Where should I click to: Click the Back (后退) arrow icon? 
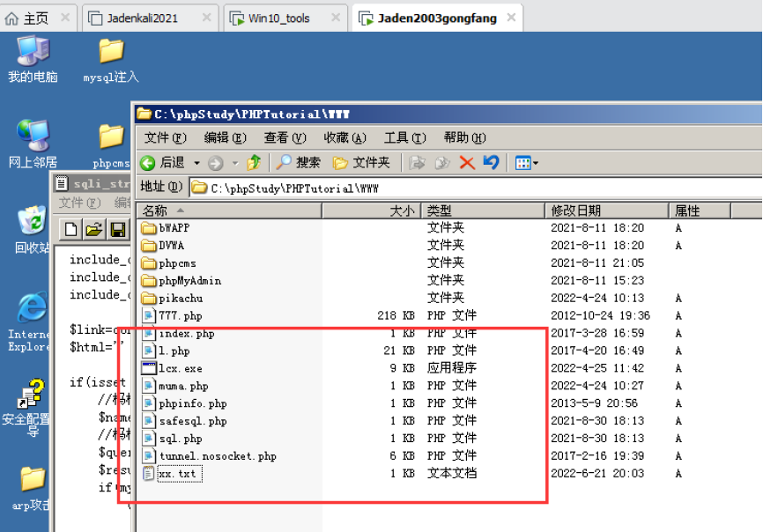click(148, 163)
